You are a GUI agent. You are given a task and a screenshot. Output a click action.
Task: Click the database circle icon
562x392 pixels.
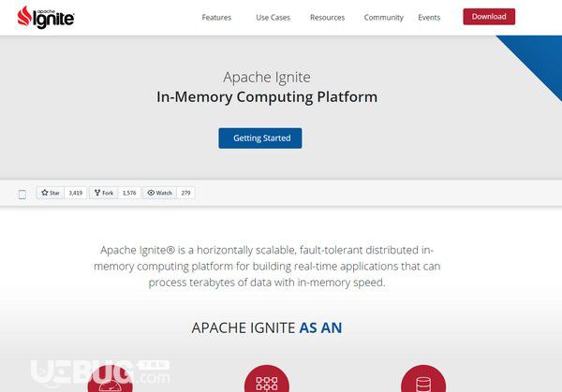(423, 379)
